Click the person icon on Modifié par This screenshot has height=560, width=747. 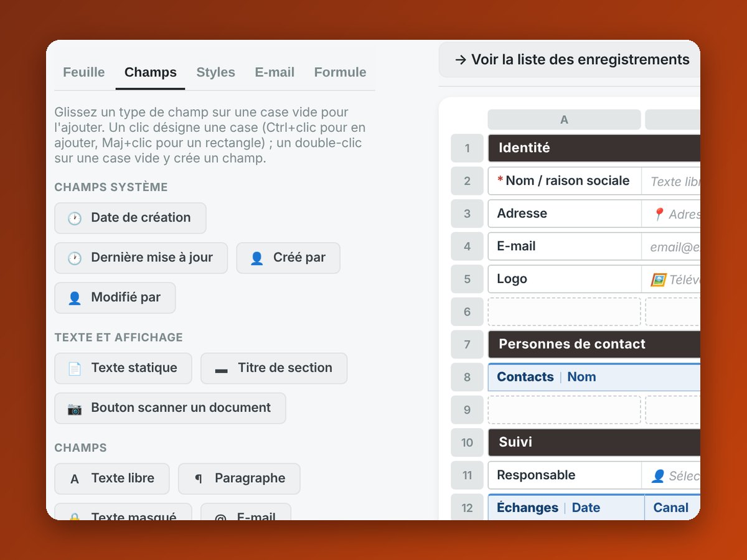(75, 298)
